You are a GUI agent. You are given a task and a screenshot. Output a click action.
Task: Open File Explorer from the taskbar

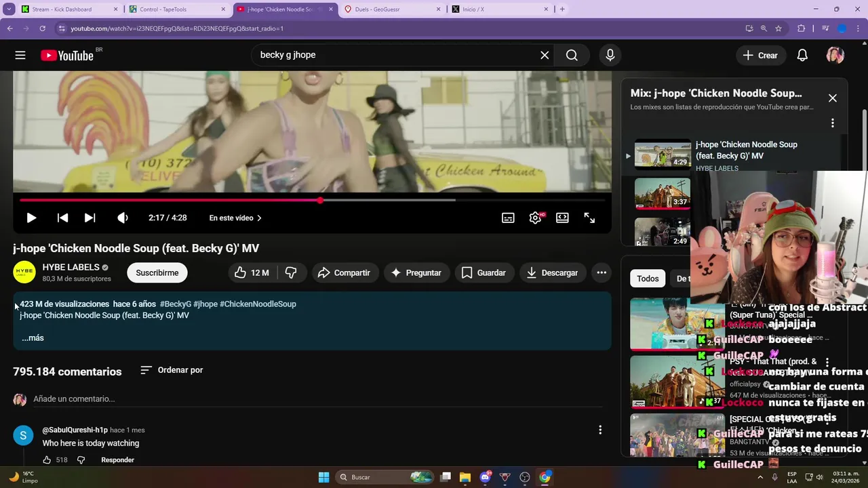[x=465, y=477]
